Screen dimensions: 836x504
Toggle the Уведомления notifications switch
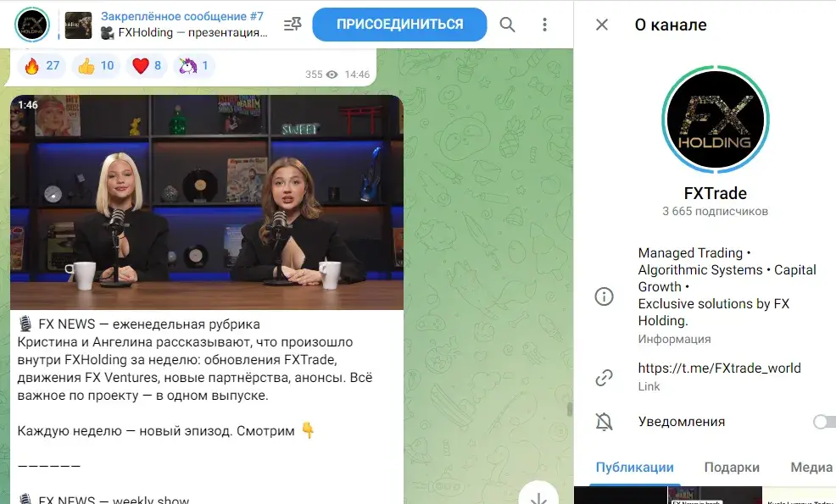(824, 422)
